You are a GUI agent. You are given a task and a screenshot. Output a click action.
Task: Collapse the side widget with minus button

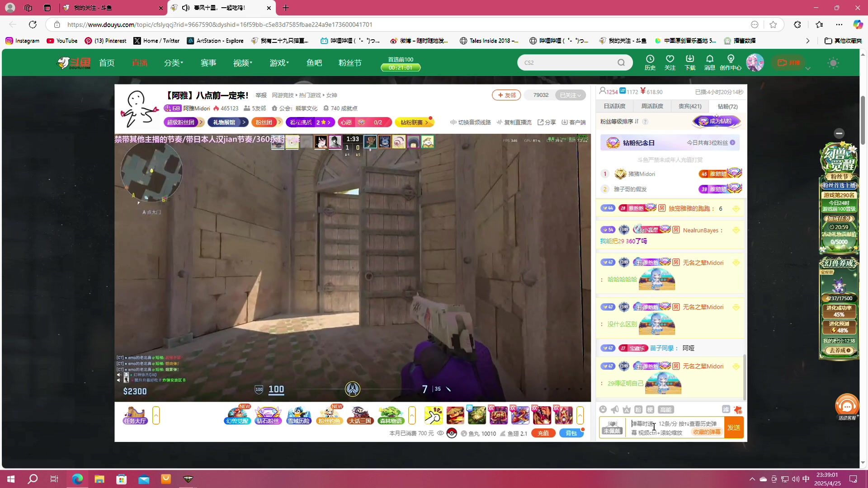839,133
